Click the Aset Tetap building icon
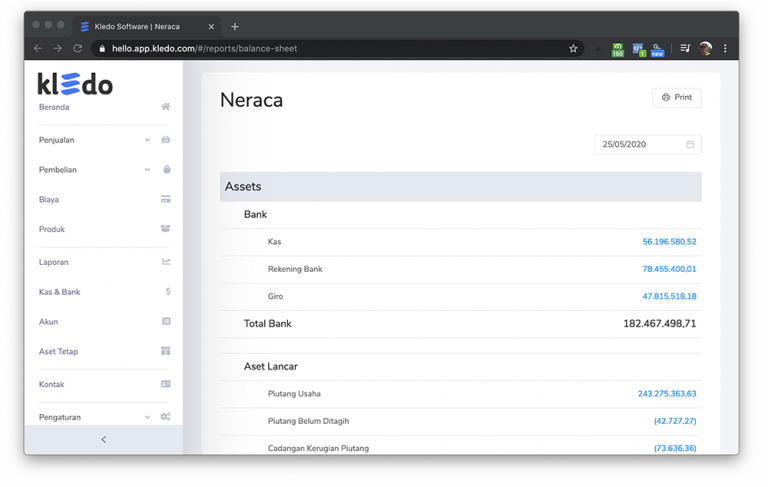The image size is (768, 487). (x=166, y=351)
